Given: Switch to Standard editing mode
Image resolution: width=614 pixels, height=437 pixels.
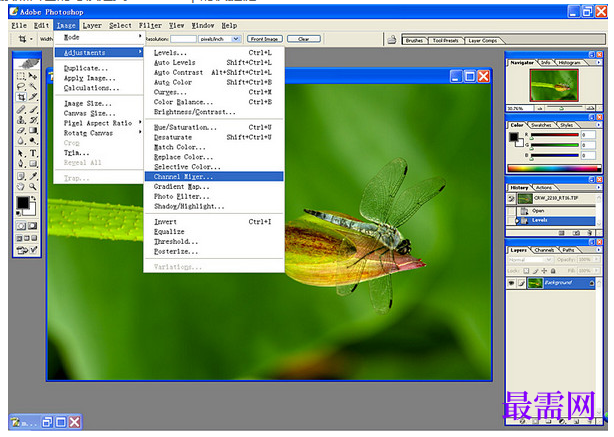Looking at the screenshot, I should point(21,226).
